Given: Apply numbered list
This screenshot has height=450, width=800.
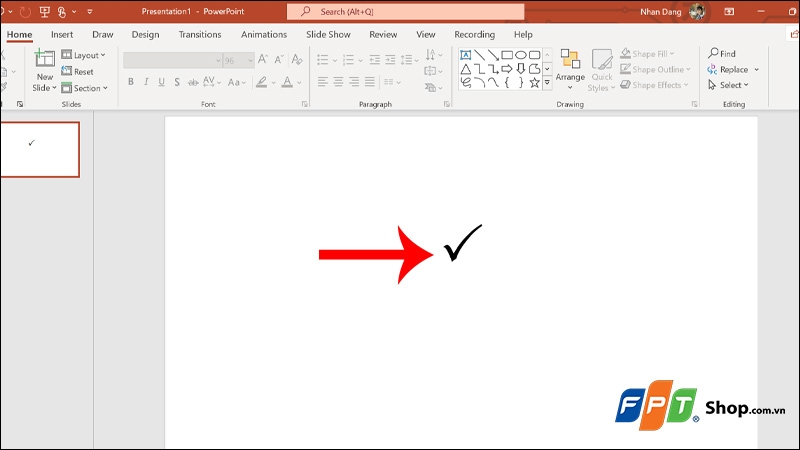Looking at the screenshot, I should coord(348,60).
